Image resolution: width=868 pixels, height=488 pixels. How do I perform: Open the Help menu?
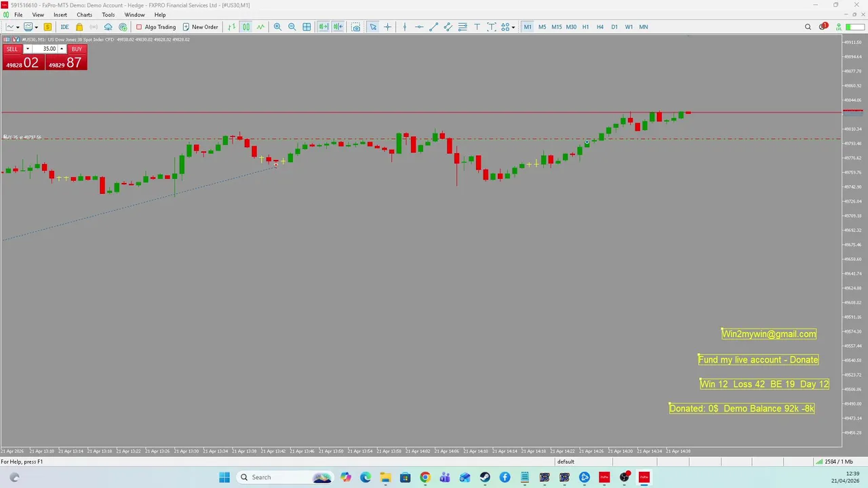tap(160, 15)
